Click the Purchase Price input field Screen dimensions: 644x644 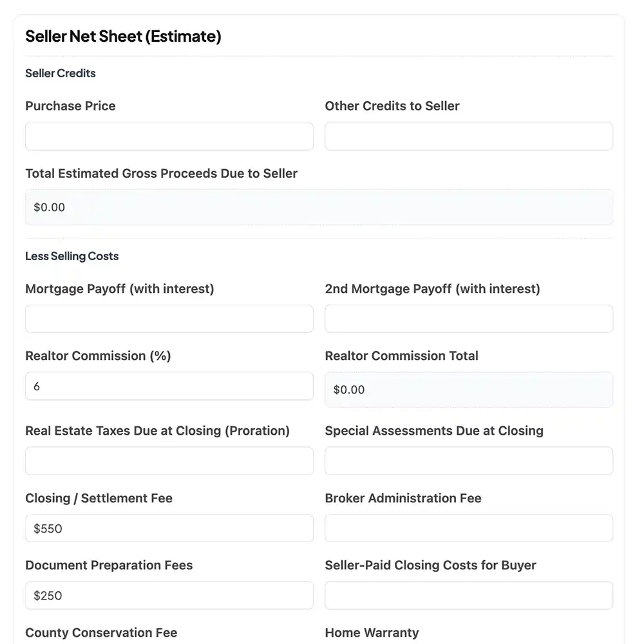pyautogui.click(x=169, y=136)
